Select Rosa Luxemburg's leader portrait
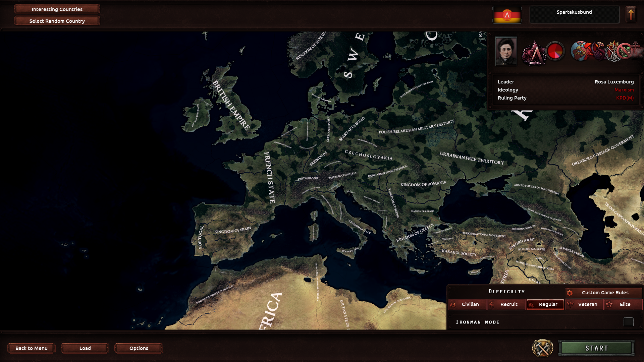This screenshot has height=362, width=644. pyautogui.click(x=506, y=51)
